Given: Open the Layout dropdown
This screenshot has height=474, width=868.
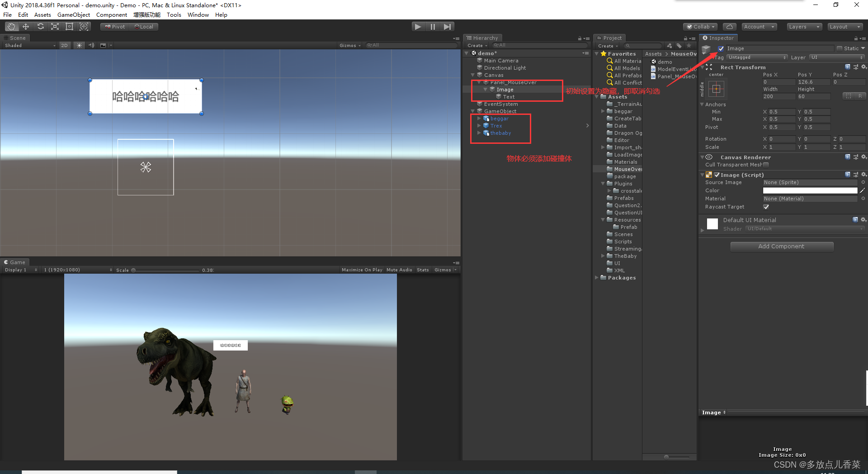Looking at the screenshot, I should (845, 27).
